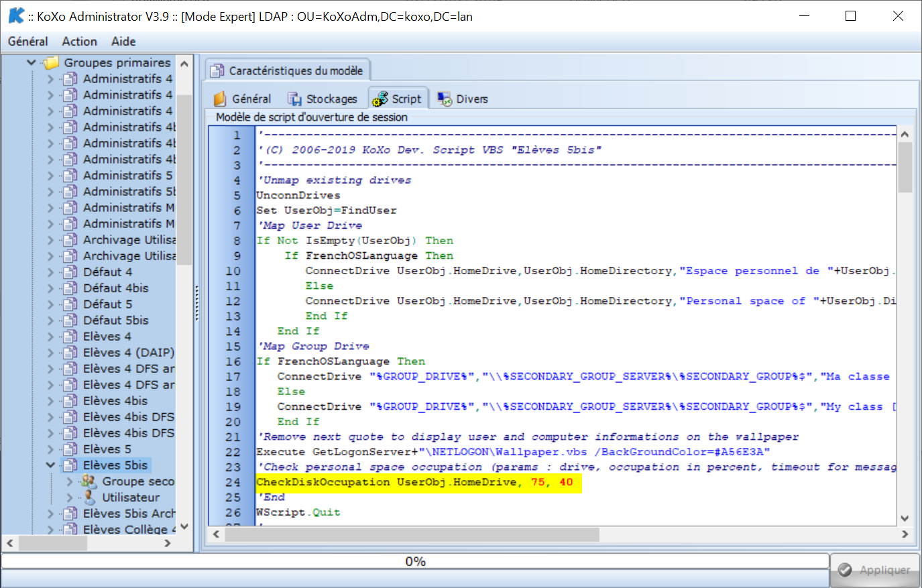
Task: Click the script editor scroll down arrow
Action: coord(905,518)
